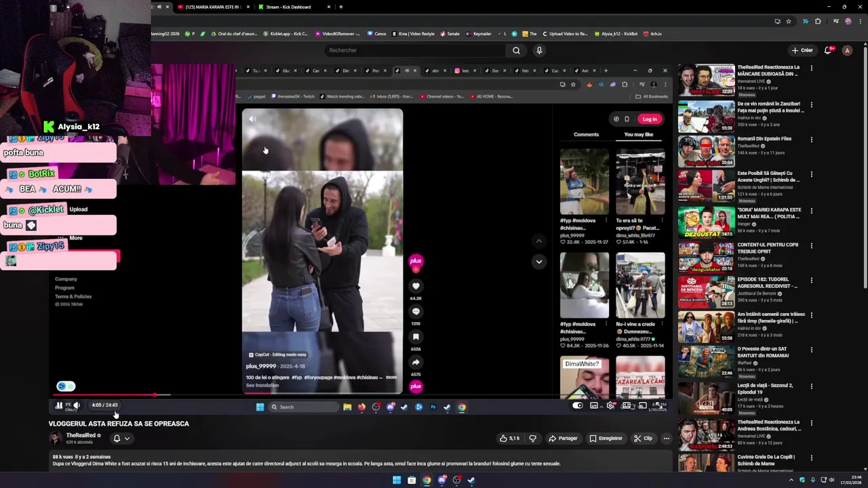
Task: Click the Clip scissors button
Action: coord(643,439)
